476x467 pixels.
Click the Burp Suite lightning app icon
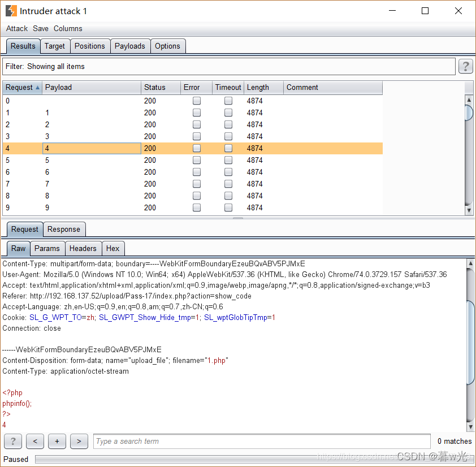[11, 11]
